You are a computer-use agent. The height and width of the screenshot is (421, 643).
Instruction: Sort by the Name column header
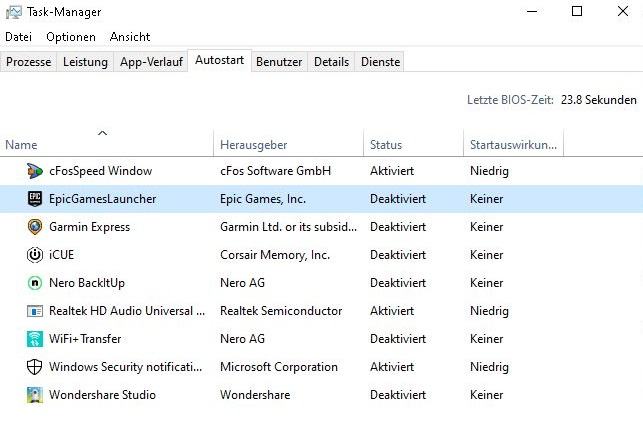pos(21,145)
